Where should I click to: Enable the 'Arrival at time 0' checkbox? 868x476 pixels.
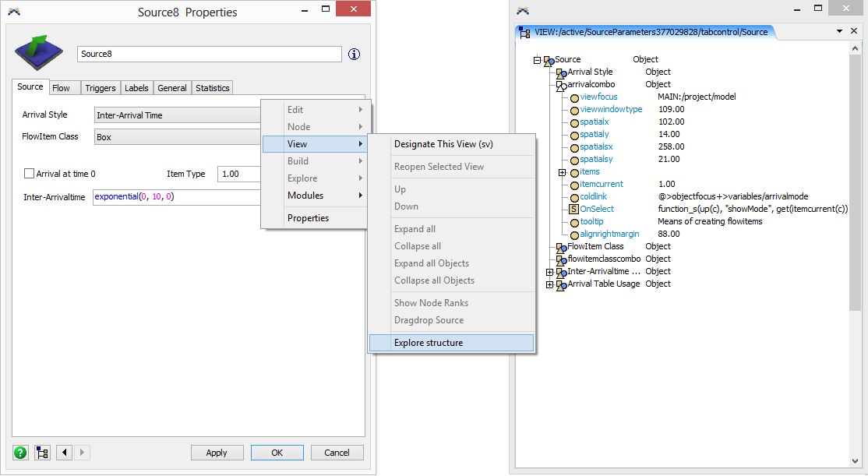30,174
